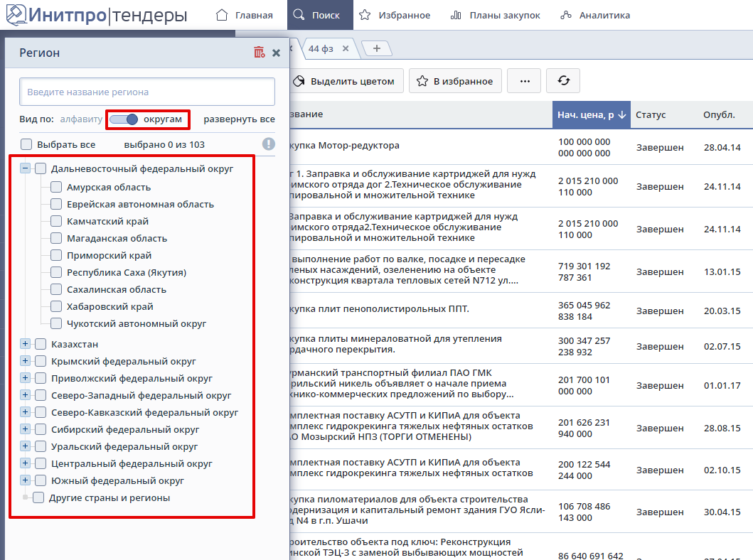
Task: Collapse Дальневосточный федеральный округ tree node
Action: [x=26, y=168]
